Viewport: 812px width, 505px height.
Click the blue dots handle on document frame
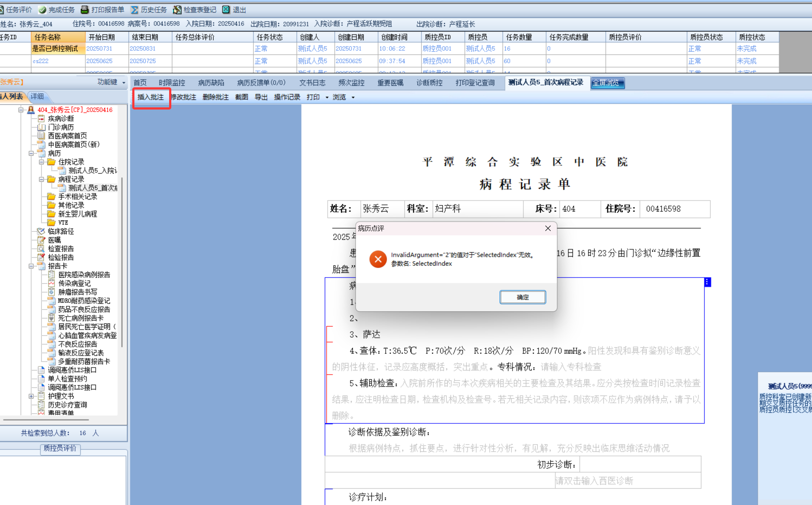(x=707, y=282)
